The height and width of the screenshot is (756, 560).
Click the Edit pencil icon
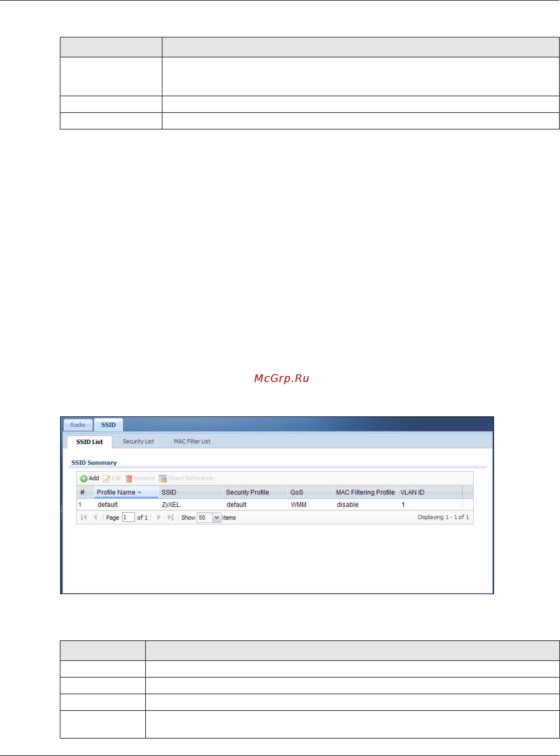pyautogui.click(x=107, y=478)
